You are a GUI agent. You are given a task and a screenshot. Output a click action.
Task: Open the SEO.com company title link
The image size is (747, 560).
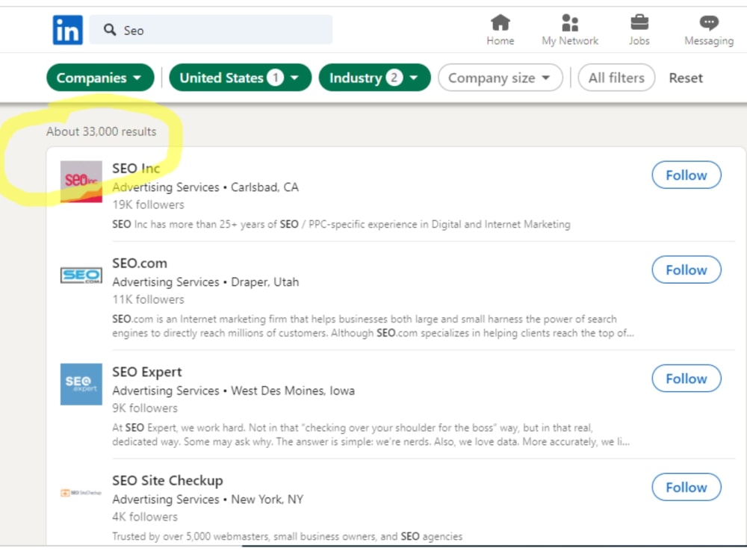pos(140,263)
